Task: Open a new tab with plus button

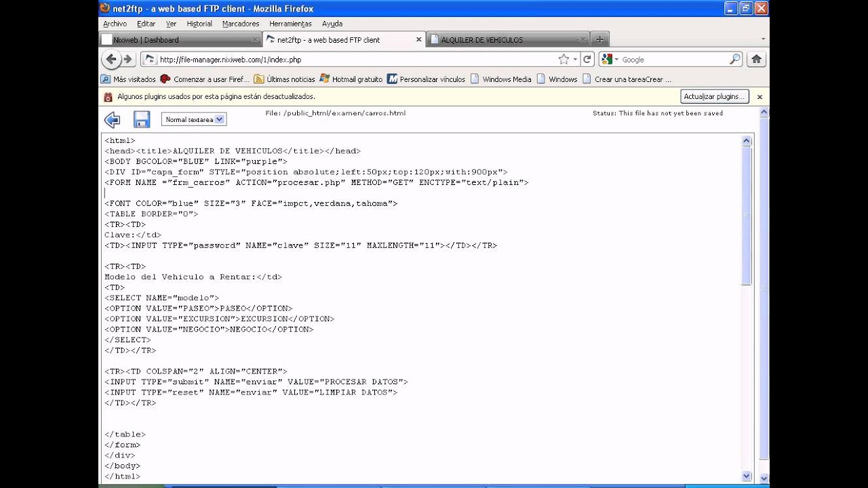Action: point(599,40)
